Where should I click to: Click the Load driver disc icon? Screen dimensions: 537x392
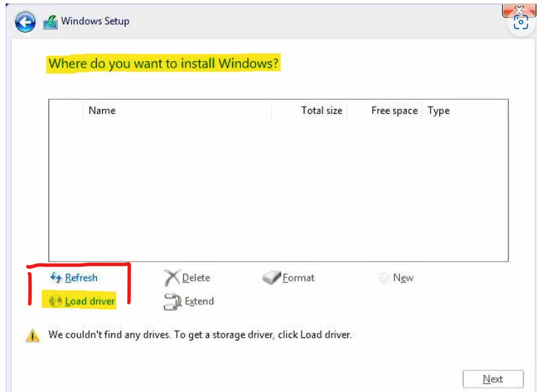55,301
